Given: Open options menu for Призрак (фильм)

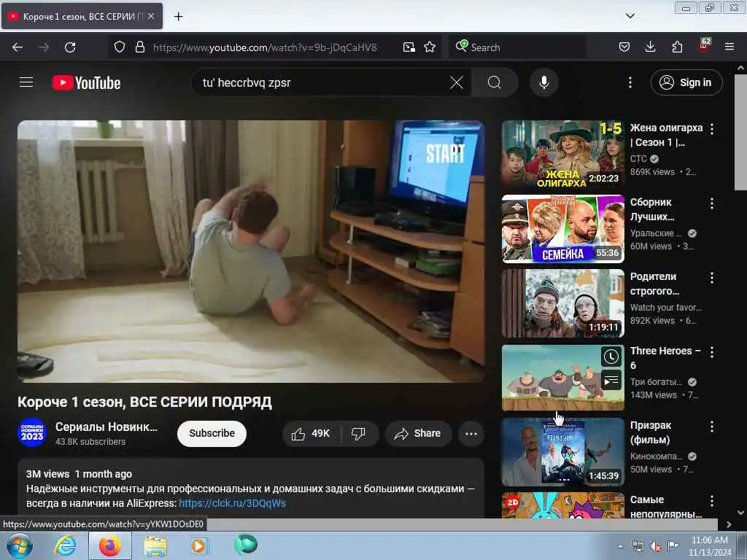Looking at the screenshot, I should (712, 426).
